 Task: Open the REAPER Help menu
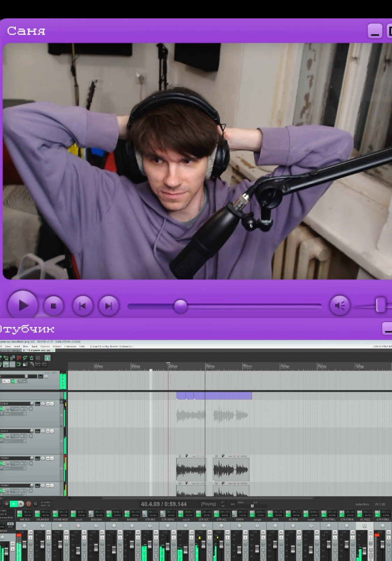(x=82, y=346)
